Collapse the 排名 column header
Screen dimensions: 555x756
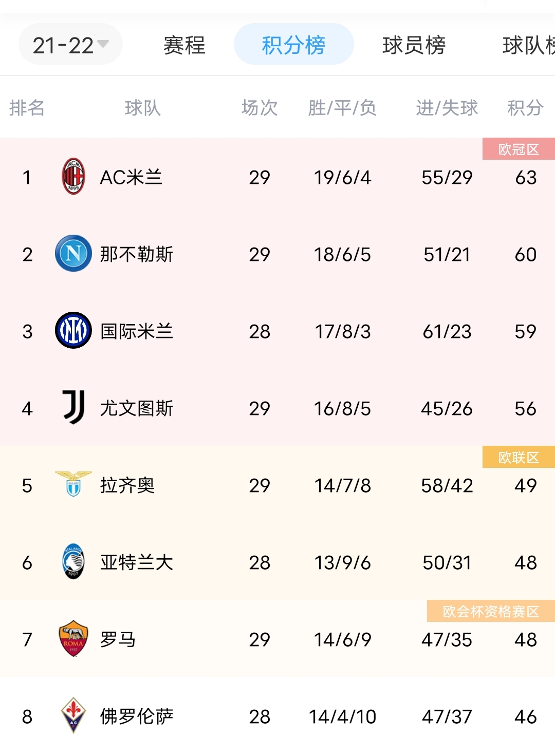[27, 108]
